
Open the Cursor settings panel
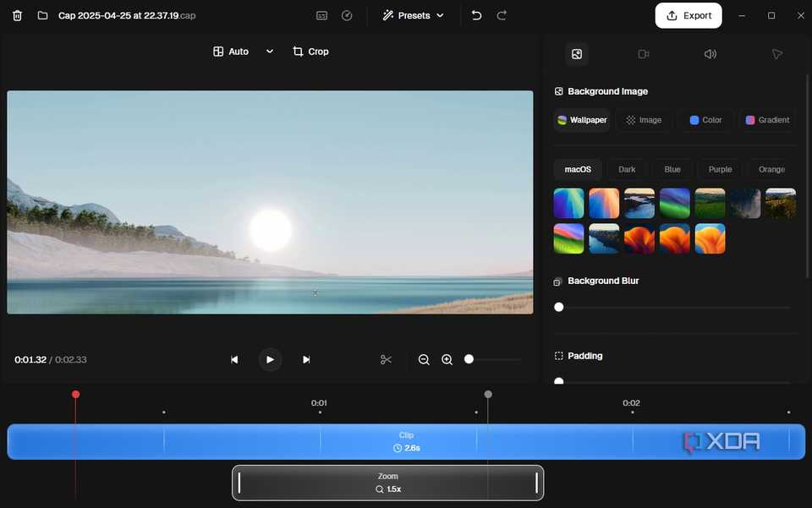click(776, 53)
